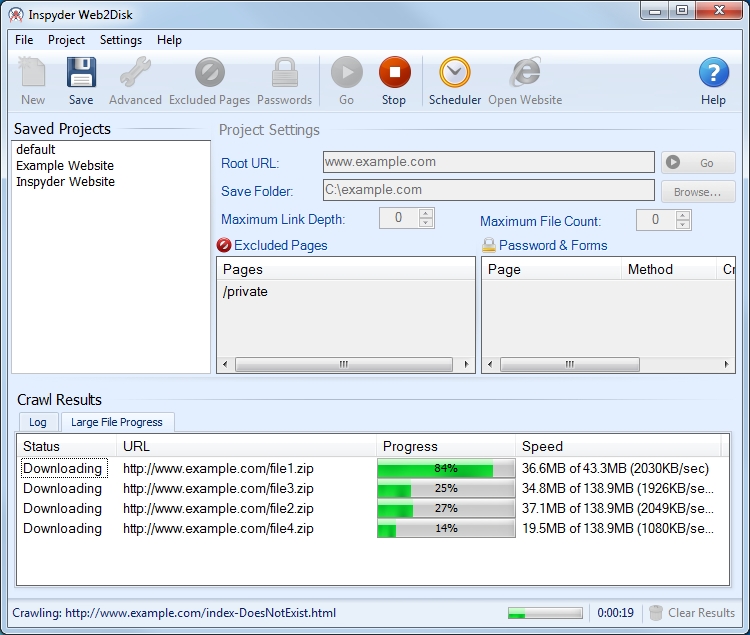Click file1.zip progress bar at 84%

(x=445, y=469)
